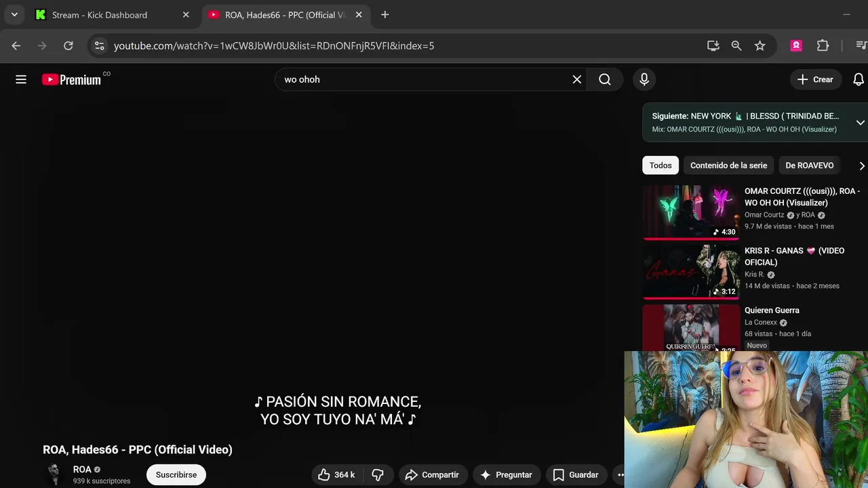868x488 pixels.
Task: Select the Contenido de la serie chip
Action: 728,165
